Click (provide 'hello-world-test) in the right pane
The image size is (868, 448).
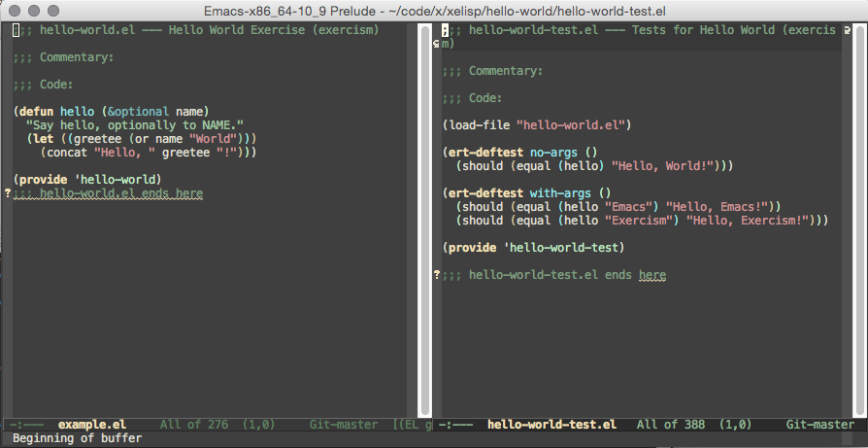click(534, 248)
